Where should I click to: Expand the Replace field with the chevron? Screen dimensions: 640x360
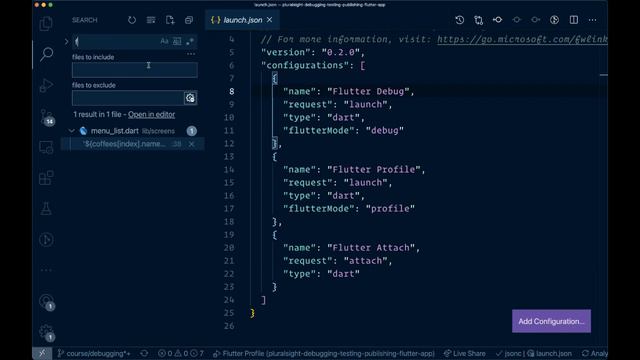click(x=66, y=41)
